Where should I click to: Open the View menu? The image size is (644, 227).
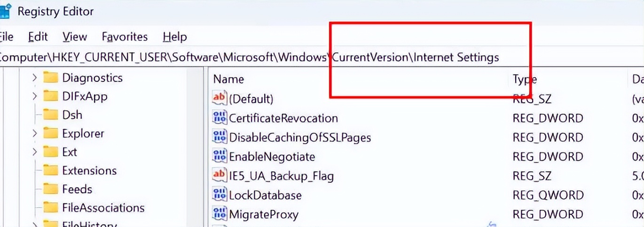coord(75,37)
